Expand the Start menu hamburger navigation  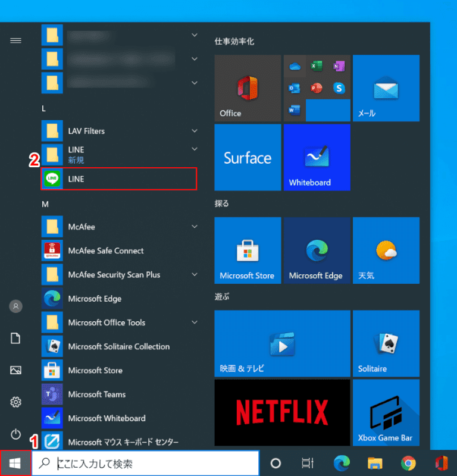coord(16,40)
